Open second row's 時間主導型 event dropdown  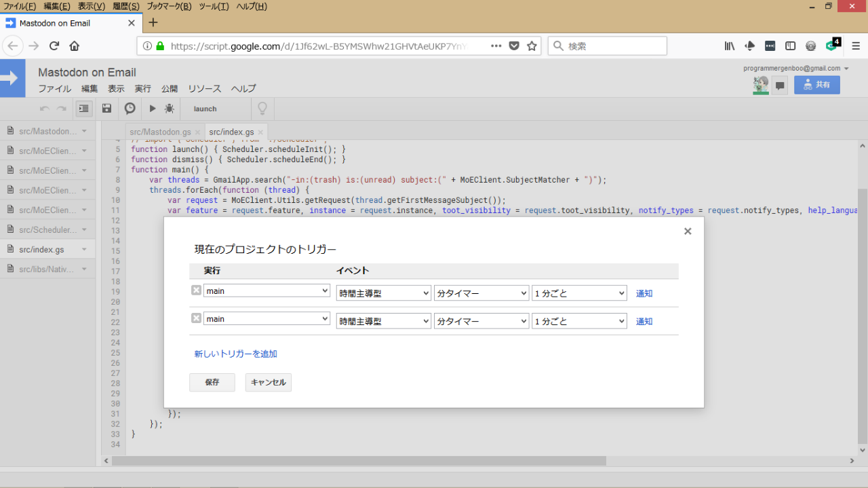[x=383, y=322]
